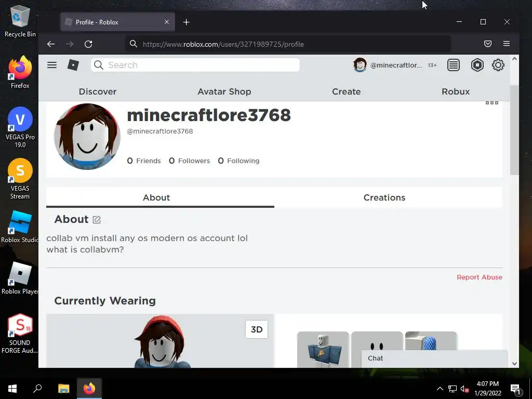Image resolution: width=532 pixels, height=399 pixels.
Task: Click the Roblox logo home icon
Action: click(x=73, y=65)
